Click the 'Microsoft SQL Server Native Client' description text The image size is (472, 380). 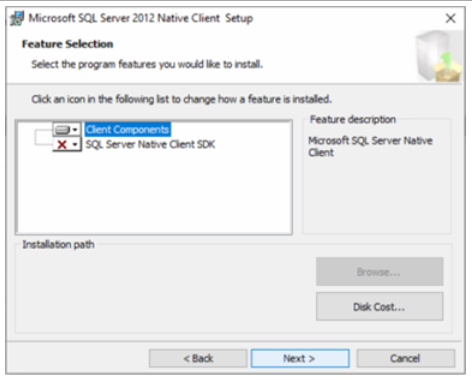pos(370,146)
